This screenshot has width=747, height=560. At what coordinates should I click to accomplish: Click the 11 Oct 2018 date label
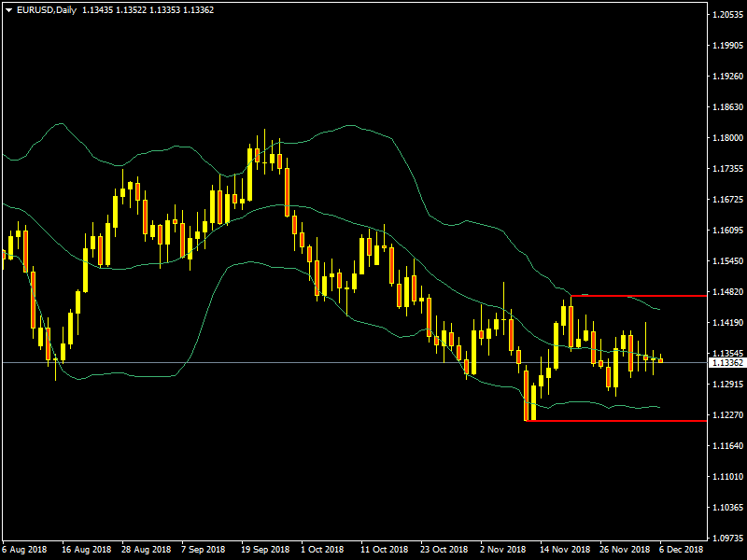[384, 550]
